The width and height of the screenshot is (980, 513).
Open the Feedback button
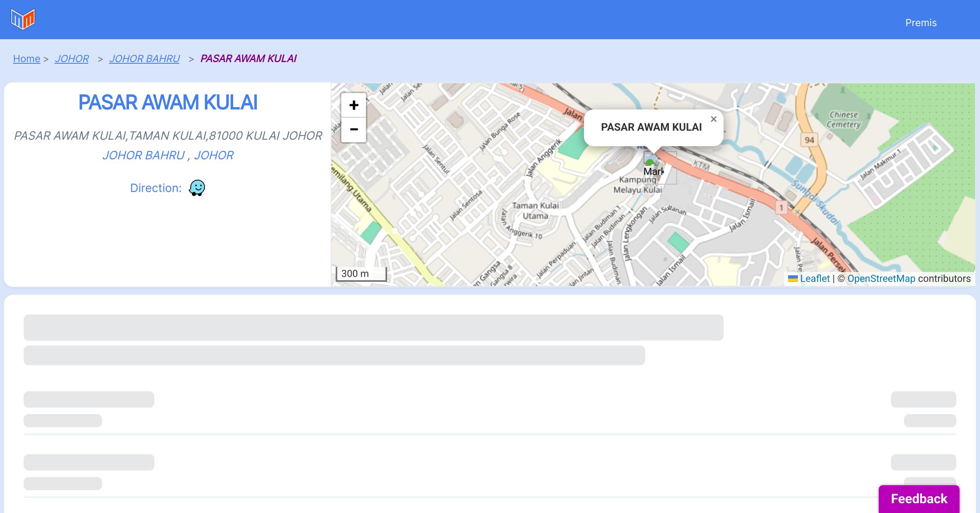coord(919,499)
